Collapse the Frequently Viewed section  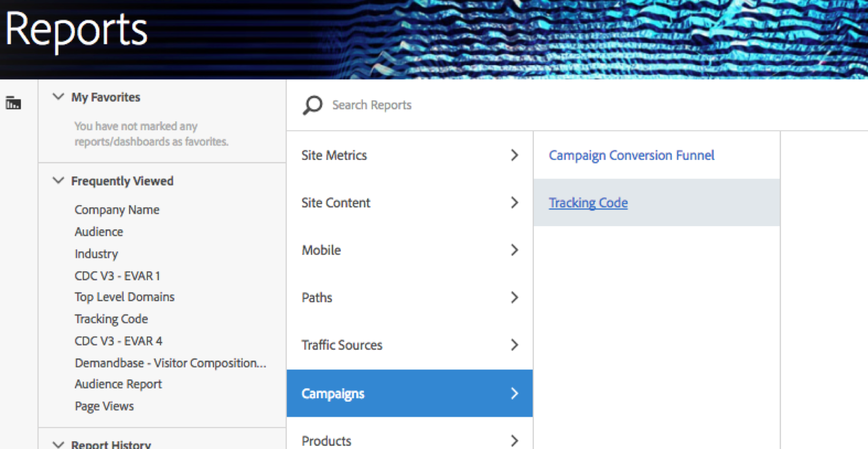[x=58, y=181]
